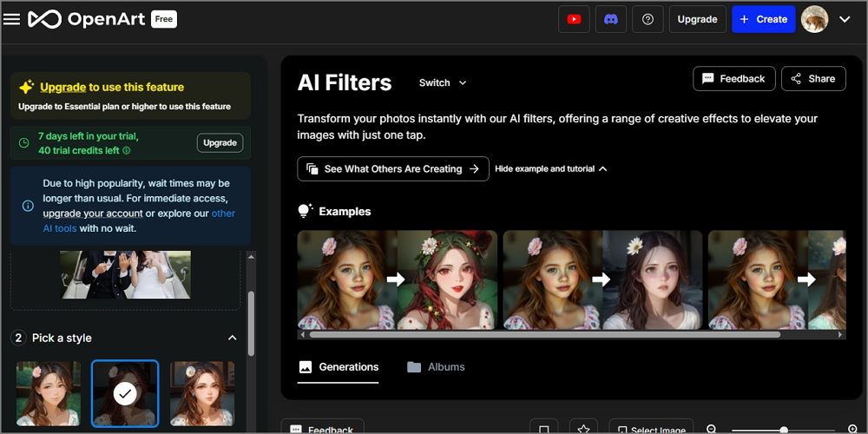Open the Discord community icon
This screenshot has width=868, height=434.
point(611,19)
